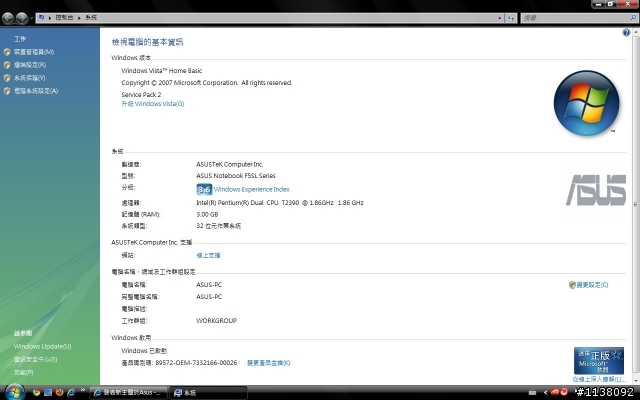Open the recent pages dropdown beside Forward
This screenshot has width=640, height=400.
(x=31, y=18)
